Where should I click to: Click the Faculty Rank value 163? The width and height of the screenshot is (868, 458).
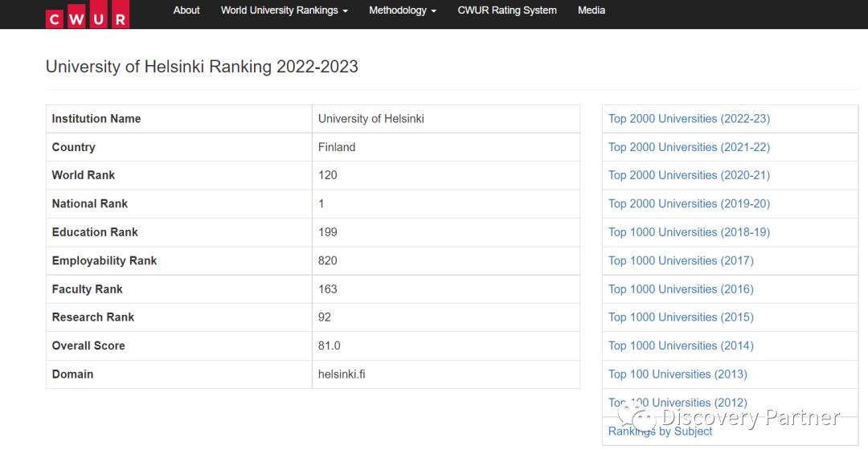[328, 289]
